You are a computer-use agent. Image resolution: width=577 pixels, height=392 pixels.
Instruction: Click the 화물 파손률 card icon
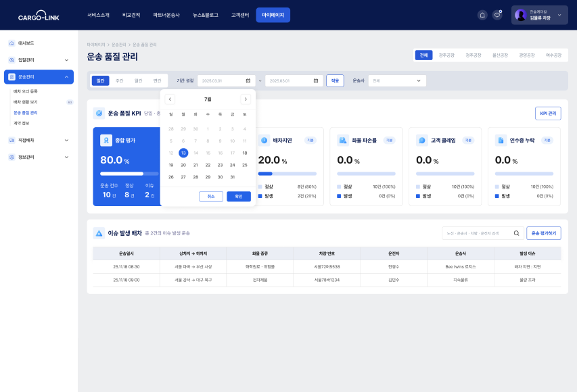343,141
